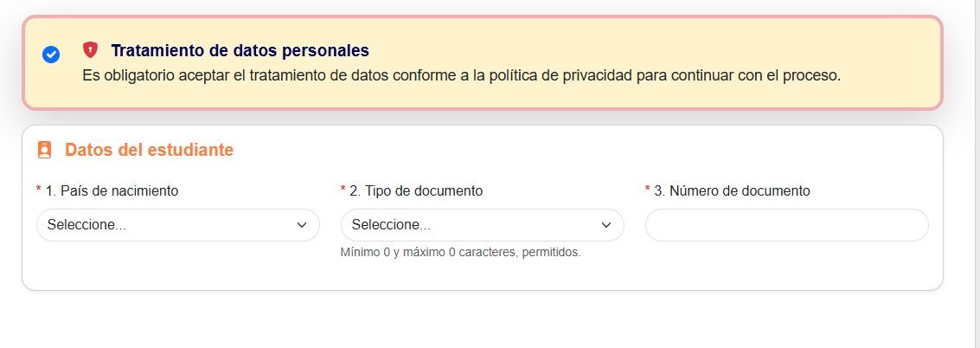The height and width of the screenshot is (348, 980).
Task: Click the 'Mínimo 0 y máximo 0 caracteres' hint
Action: (460, 253)
